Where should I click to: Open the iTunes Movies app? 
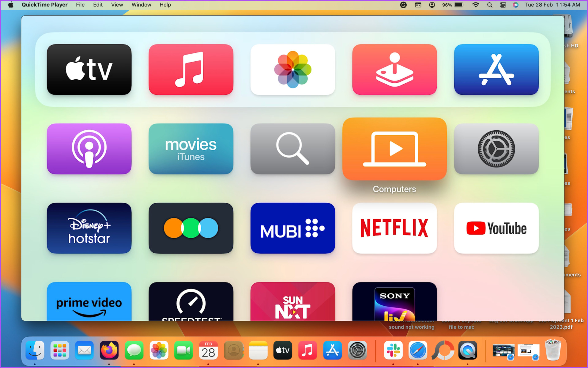pyautogui.click(x=191, y=149)
